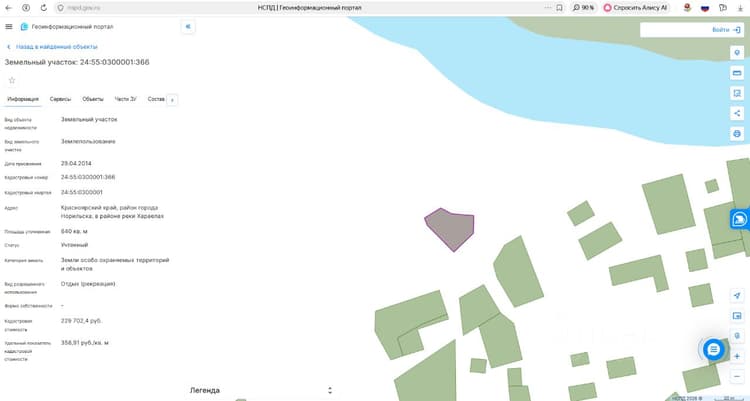Screen dimensions: 750x401
Task: Open the 90% zoom indicator
Action: [583, 8]
